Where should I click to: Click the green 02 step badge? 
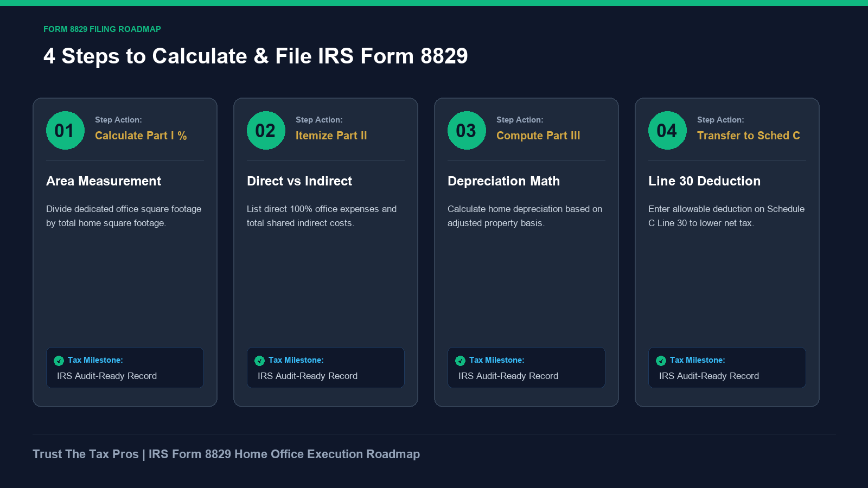pos(266,130)
